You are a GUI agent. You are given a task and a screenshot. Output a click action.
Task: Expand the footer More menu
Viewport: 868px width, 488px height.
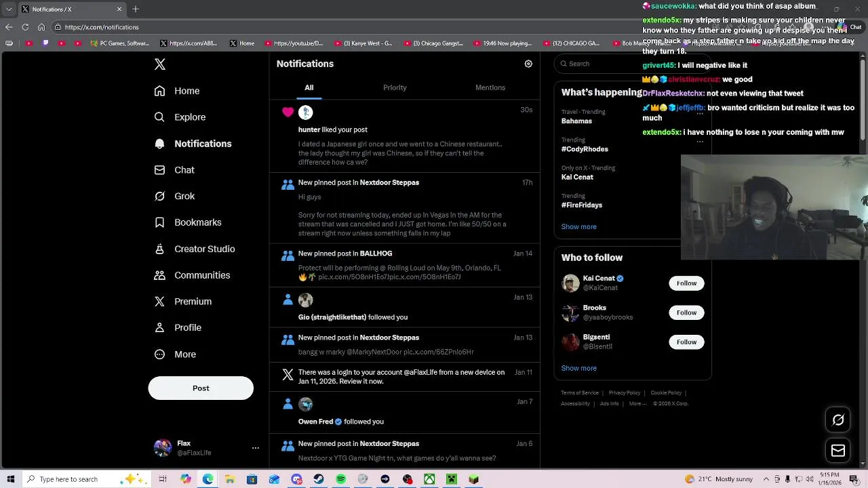[637, 404]
